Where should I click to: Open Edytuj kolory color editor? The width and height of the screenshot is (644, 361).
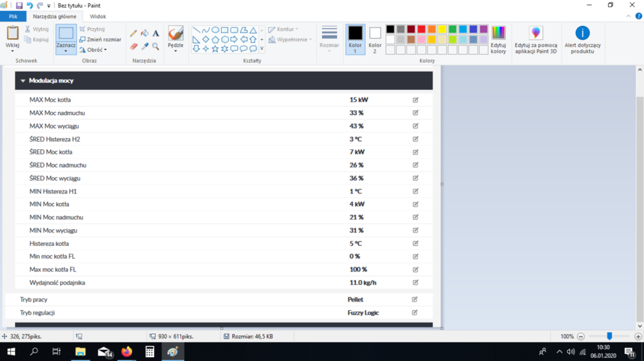pos(498,39)
